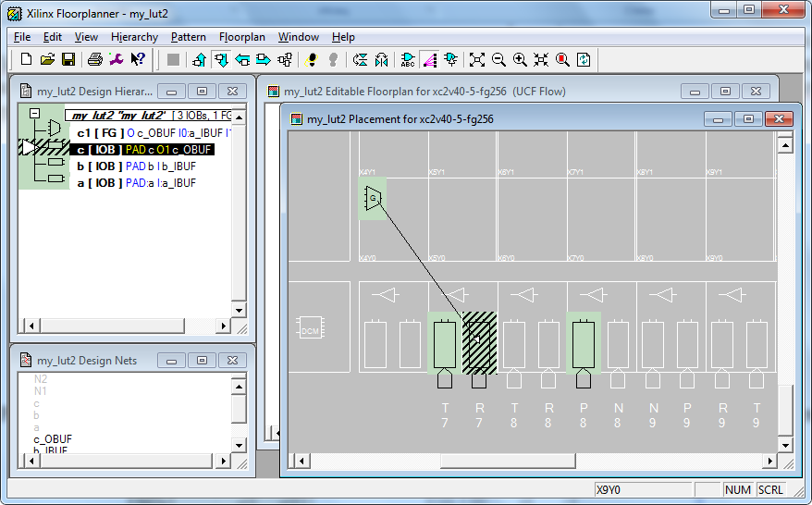Close the my_lut2 Placement window
The image size is (812, 505).
pos(779,119)
